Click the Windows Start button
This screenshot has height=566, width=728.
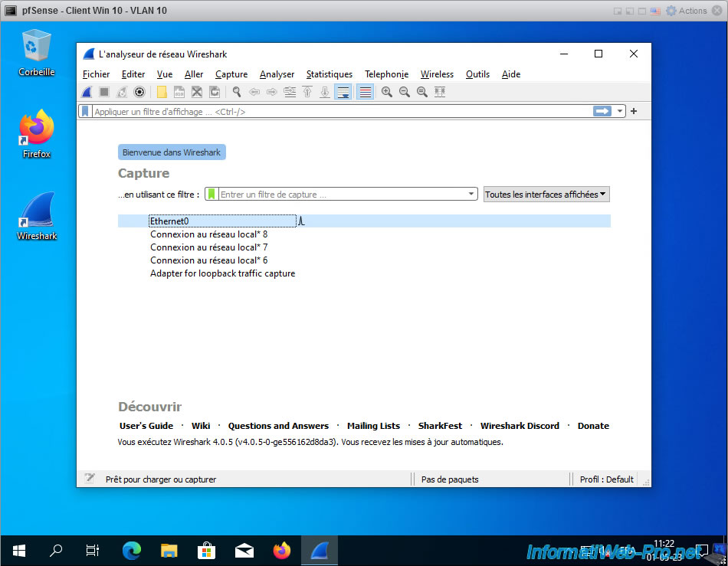pos(18,551)
